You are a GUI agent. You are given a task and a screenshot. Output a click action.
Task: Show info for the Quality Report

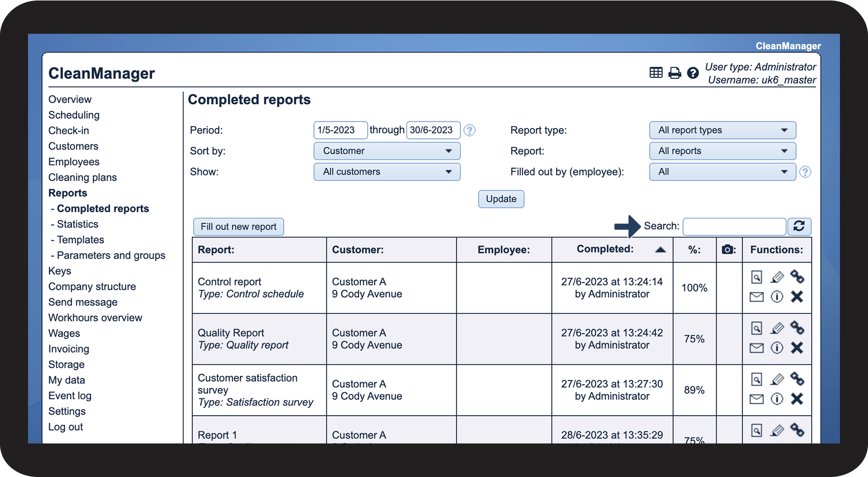point(777,348)
